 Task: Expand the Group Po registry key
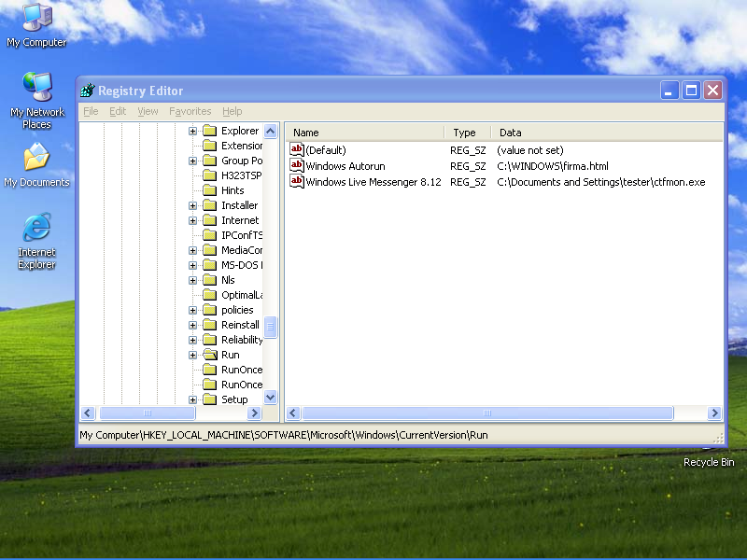[192, 161]
